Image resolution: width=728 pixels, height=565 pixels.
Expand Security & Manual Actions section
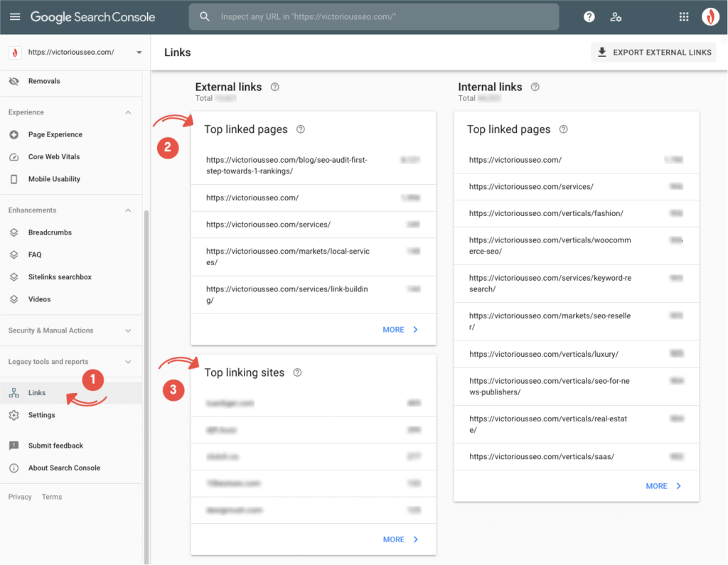(128, 330)
